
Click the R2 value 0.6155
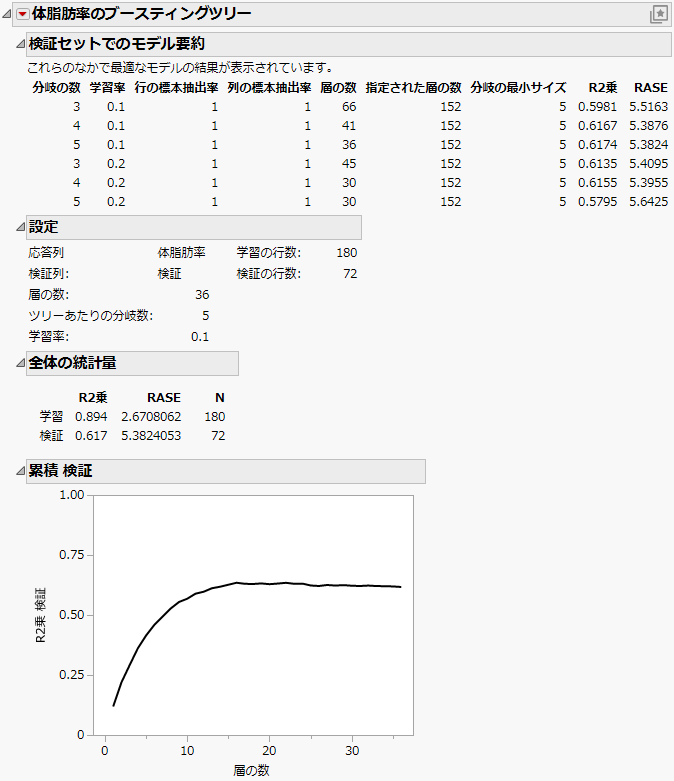click(x=597, y=182)
